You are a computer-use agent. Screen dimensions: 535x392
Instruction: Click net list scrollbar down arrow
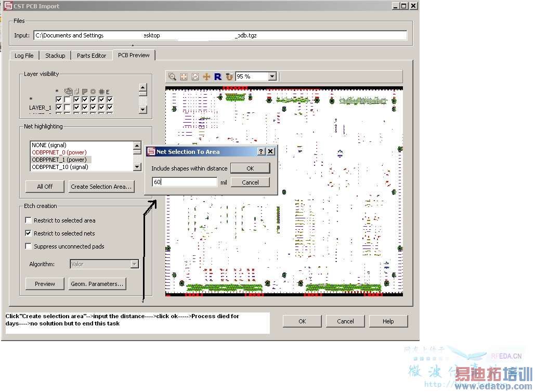tap(137, 167)
